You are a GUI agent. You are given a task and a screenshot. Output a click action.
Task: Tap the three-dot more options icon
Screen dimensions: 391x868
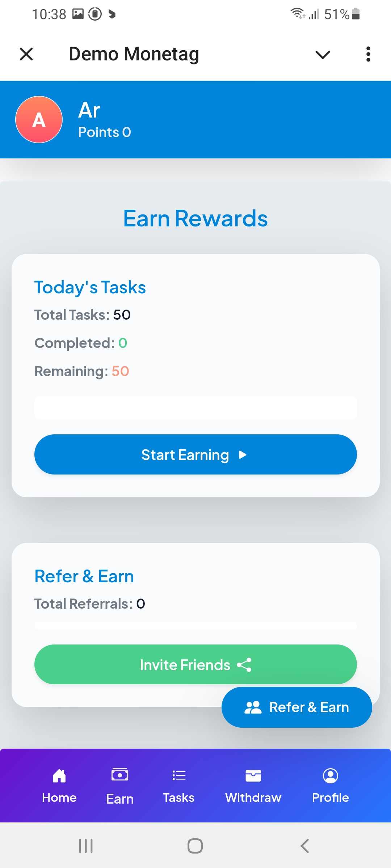368,54
